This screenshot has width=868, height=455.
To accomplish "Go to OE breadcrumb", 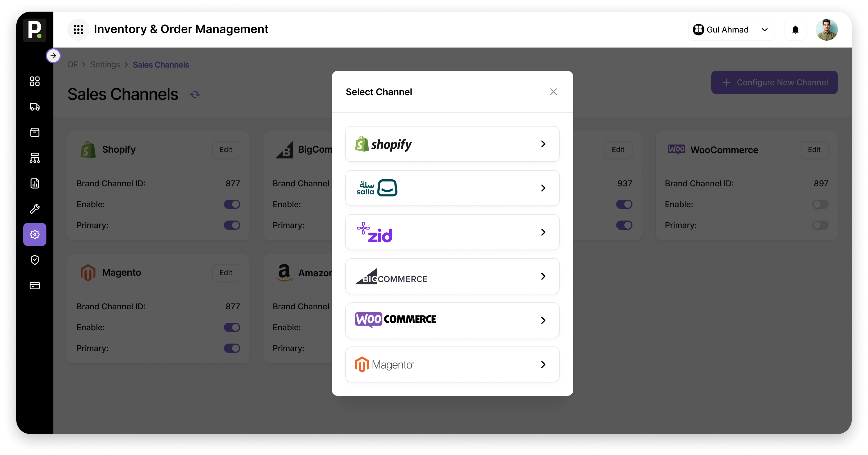I will 73,65.
